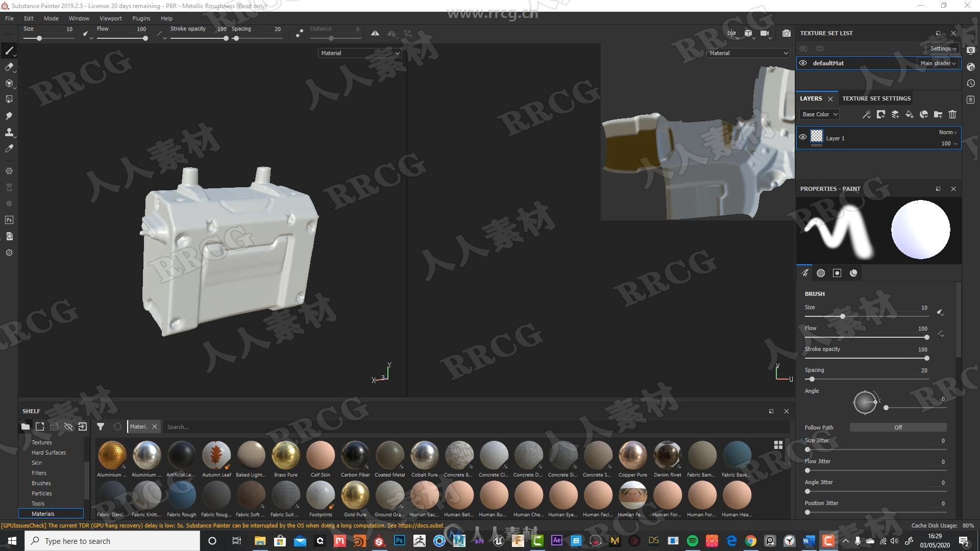The width and height of the screenshot is (980, 551).
Task: Toggle lazy mouse option in toolbar
Action: tap(299, 33)
